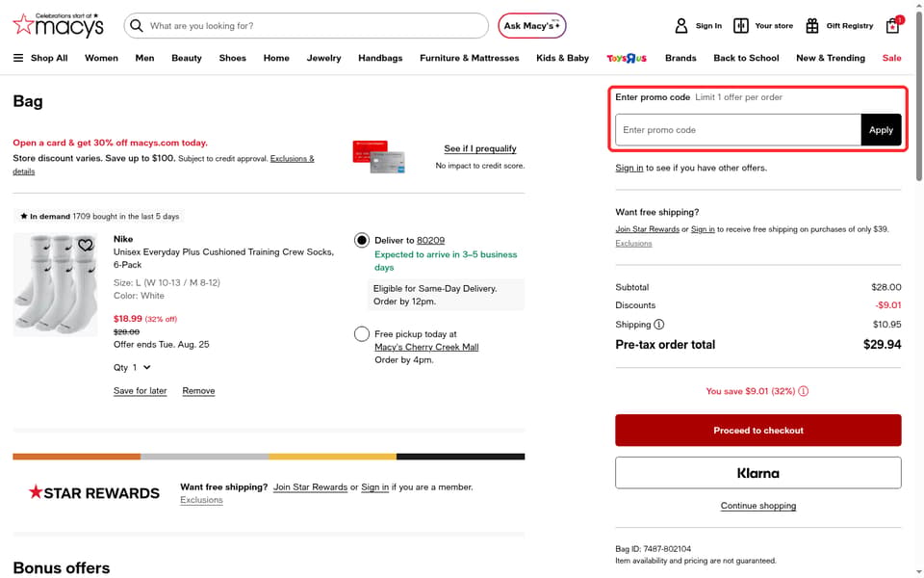Open the Jewelry menu
924x578 pixels.
(323, 58)
